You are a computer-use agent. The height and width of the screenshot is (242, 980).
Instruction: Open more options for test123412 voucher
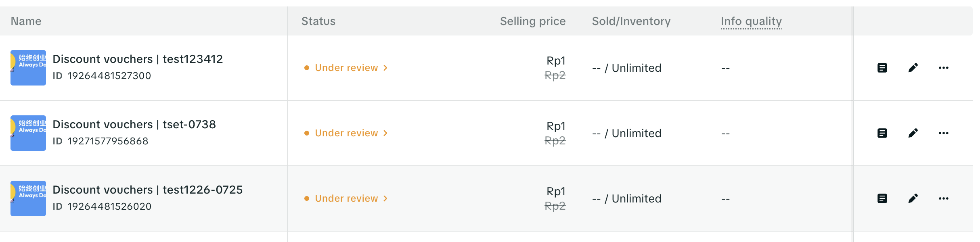[944, 68]
